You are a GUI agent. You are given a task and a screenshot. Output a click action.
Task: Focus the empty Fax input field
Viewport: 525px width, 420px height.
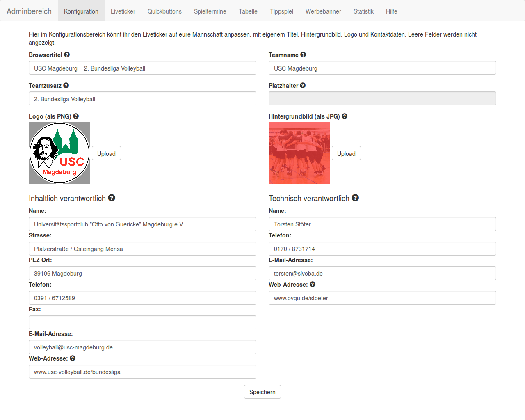(x=142, y=322)
